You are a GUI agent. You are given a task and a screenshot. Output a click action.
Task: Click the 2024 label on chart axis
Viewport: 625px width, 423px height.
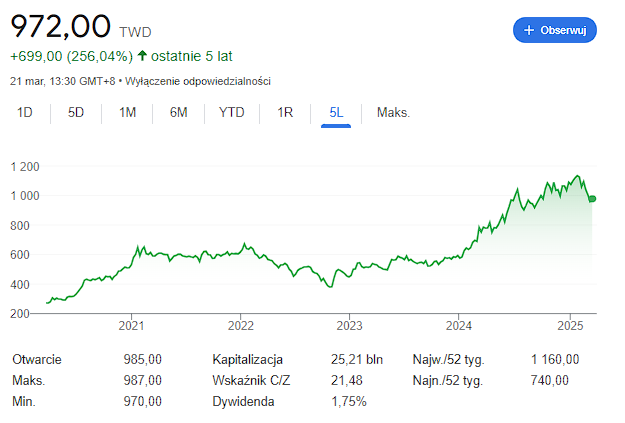coord(459,325)
